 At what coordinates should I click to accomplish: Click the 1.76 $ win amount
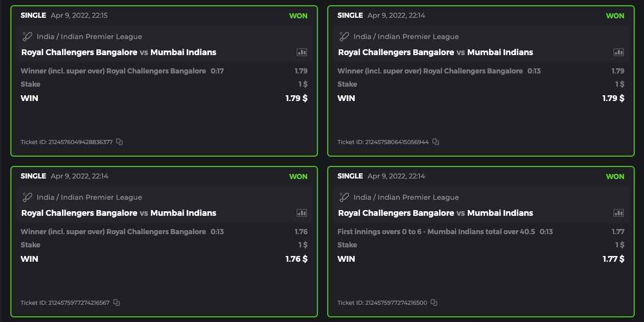(296, 259)
